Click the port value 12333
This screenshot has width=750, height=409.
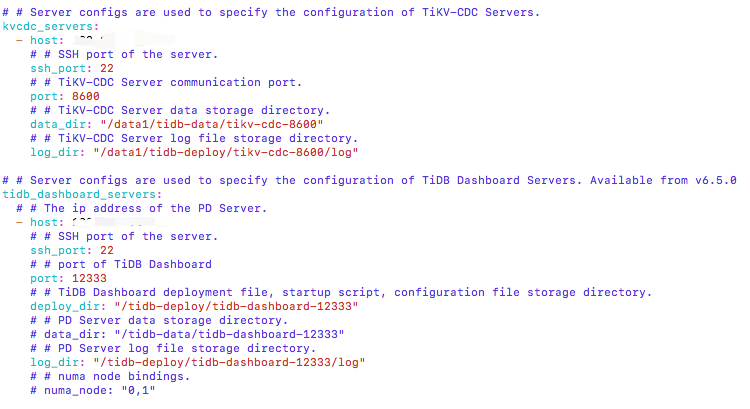pyautogui.click(x=89, y=278)
